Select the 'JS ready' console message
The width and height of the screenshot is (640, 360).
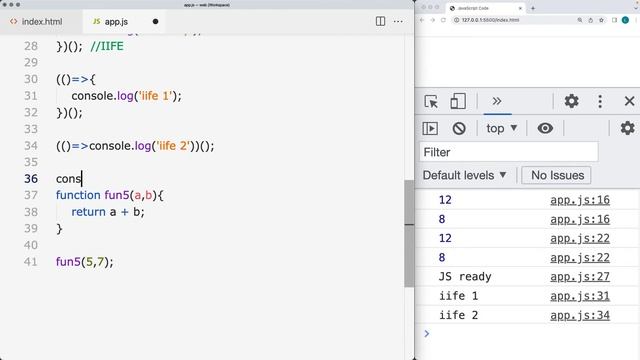tap(465, 277)
